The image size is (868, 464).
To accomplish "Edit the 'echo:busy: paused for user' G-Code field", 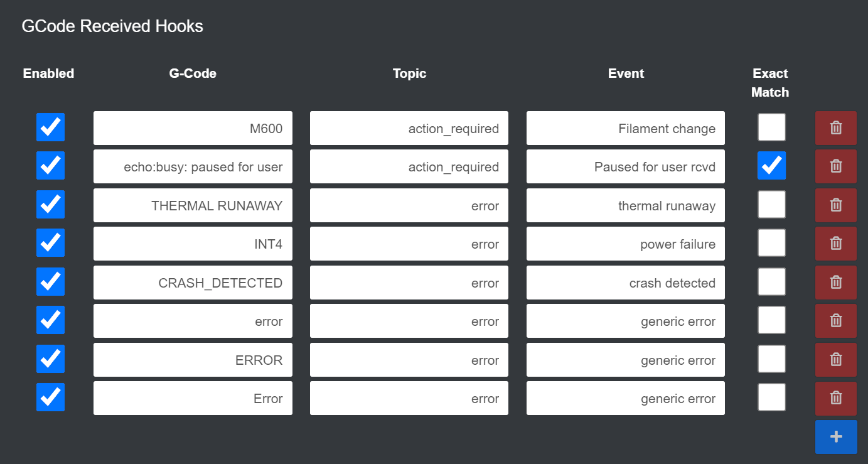I will coord(193,166).
